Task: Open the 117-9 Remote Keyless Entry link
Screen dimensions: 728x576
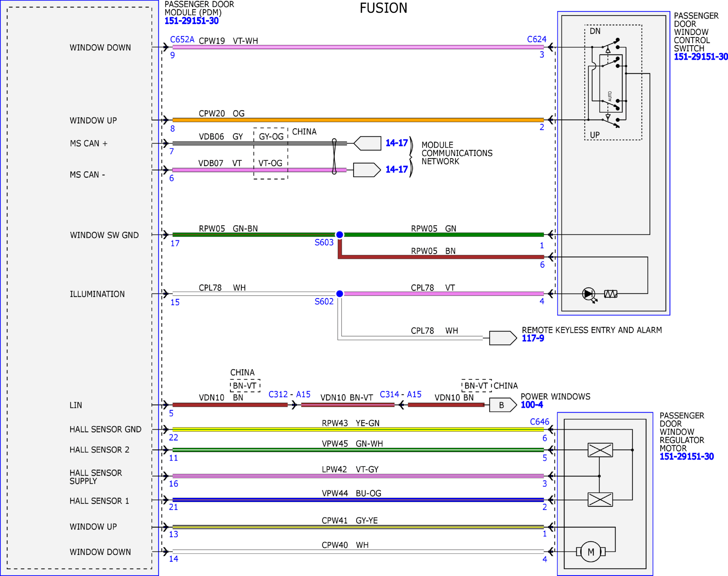Action: coord(533,338)
